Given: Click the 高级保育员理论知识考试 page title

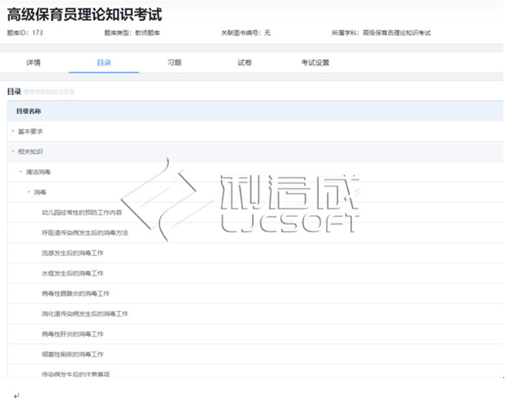Looking at the screenshot, I should 84,14.
